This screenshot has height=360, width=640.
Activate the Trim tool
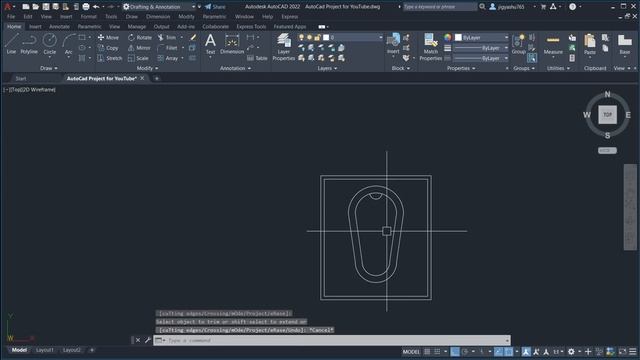(x=167, y=37)
